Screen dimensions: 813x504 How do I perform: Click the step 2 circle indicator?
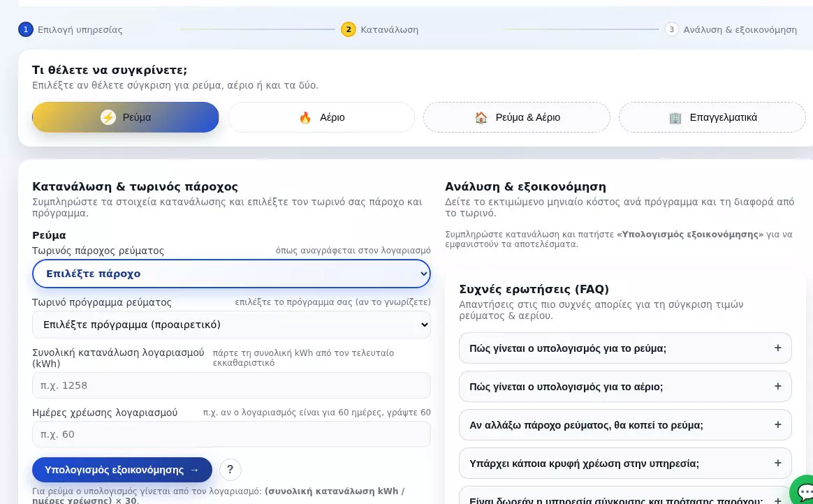click(349, 29)
